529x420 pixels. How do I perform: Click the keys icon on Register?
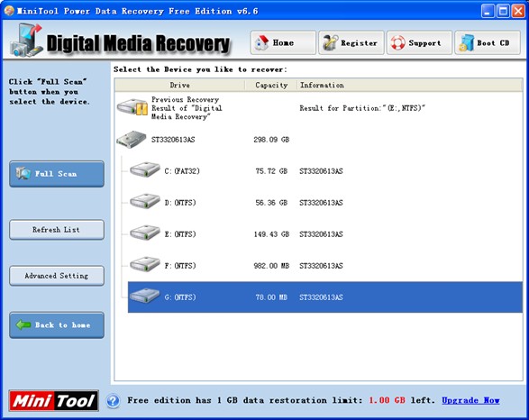point(330,43)
